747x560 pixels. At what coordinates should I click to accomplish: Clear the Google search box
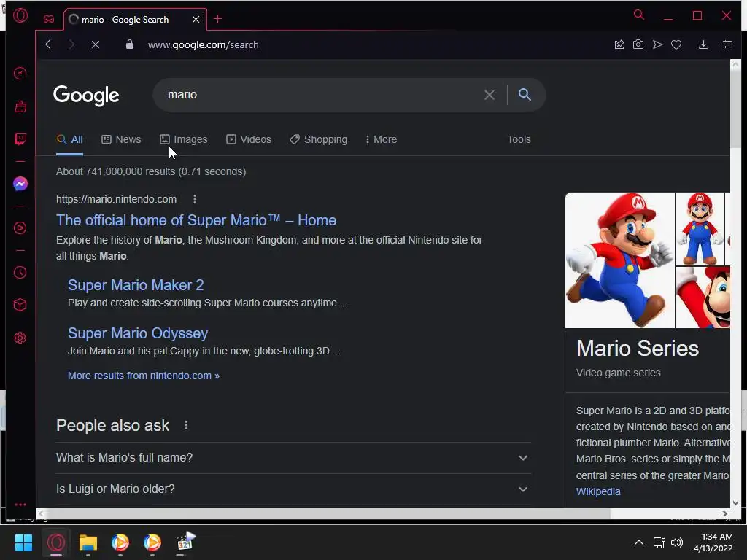tap(489, 95)
